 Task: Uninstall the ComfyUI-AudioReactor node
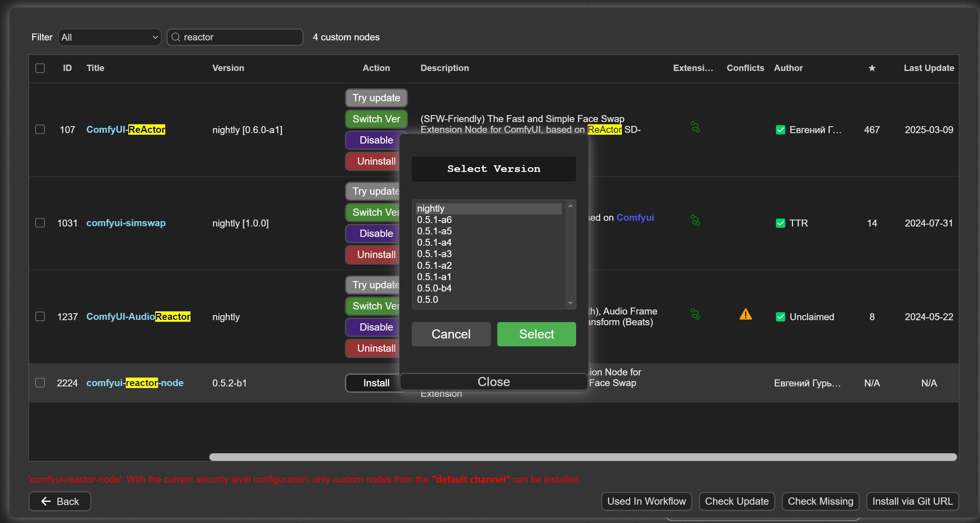[373, 348]
